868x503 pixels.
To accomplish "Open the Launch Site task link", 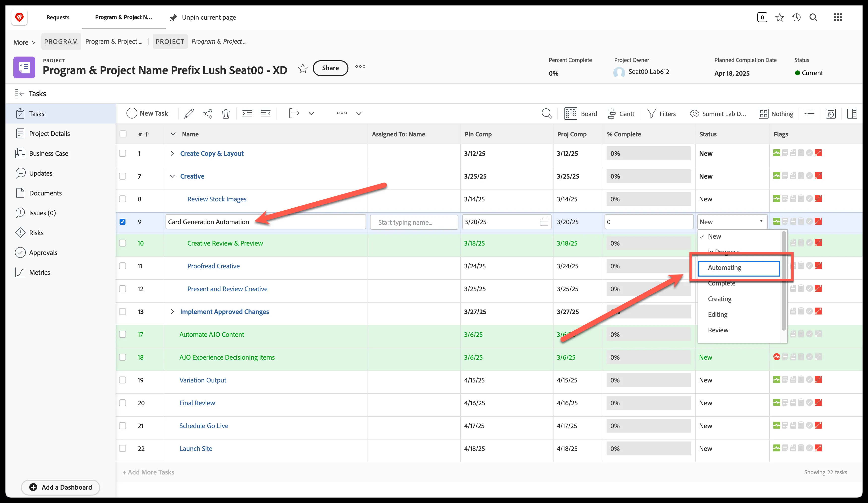I will click(x=196, y=449).
